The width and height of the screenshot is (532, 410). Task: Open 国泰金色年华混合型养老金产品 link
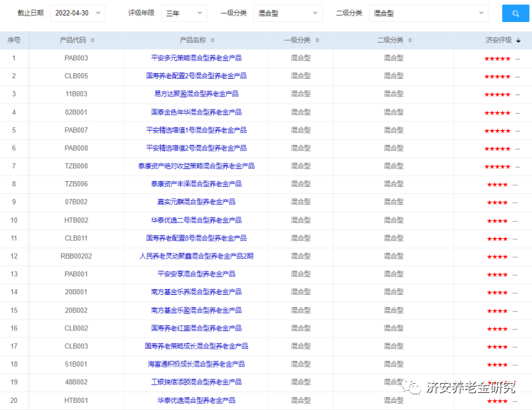[196, 112]
